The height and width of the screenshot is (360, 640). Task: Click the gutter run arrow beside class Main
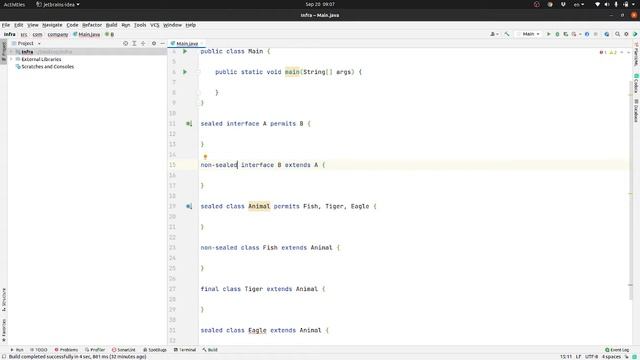[185, 51]
